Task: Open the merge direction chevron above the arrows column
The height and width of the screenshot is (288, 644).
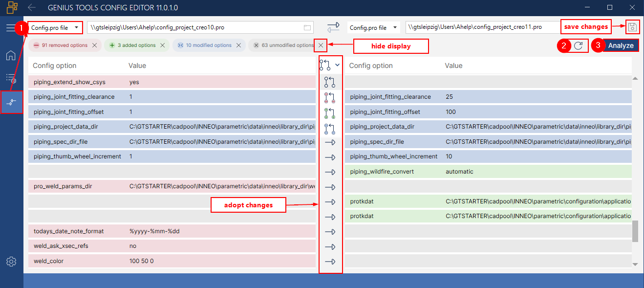Action: (x=338, y=65)
